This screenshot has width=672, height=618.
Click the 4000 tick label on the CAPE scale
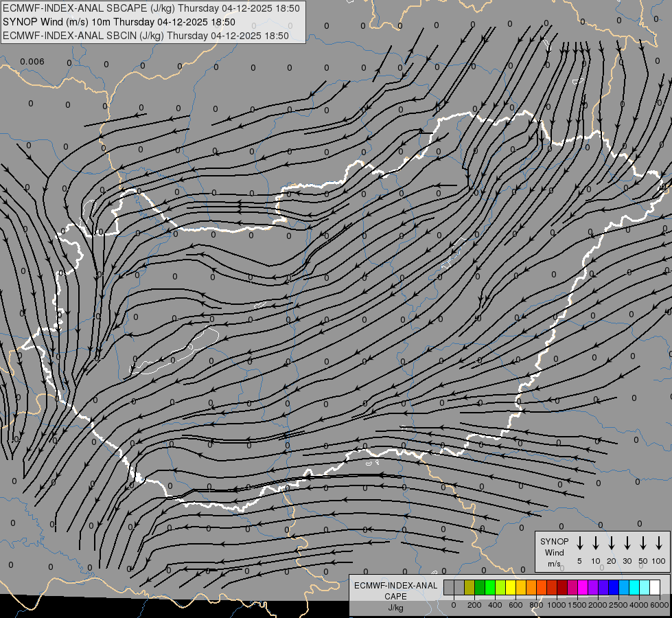coord(639,605)
